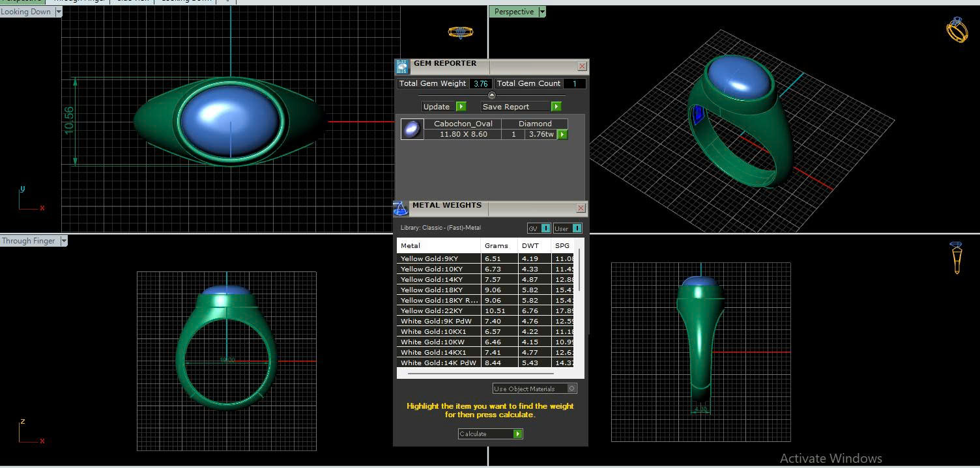Toggle the User library switch
The height and width of the screenshot is (468, 980).
point(577,228)
